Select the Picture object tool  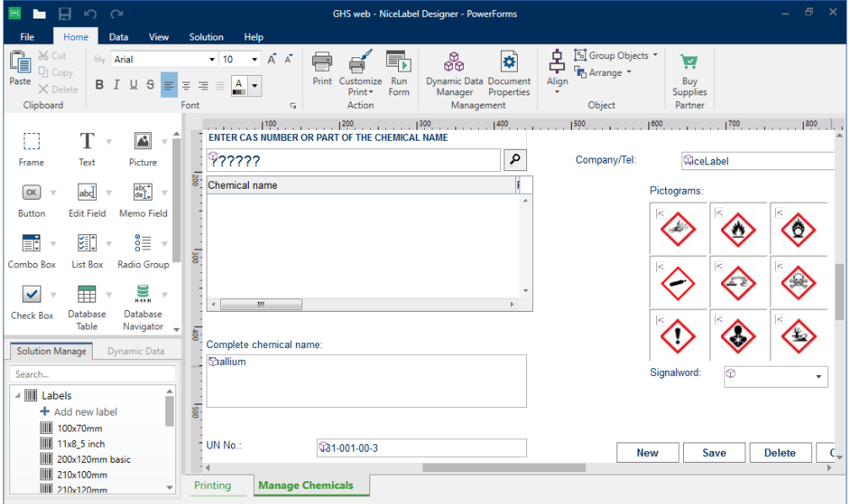(x=143, y=149)
